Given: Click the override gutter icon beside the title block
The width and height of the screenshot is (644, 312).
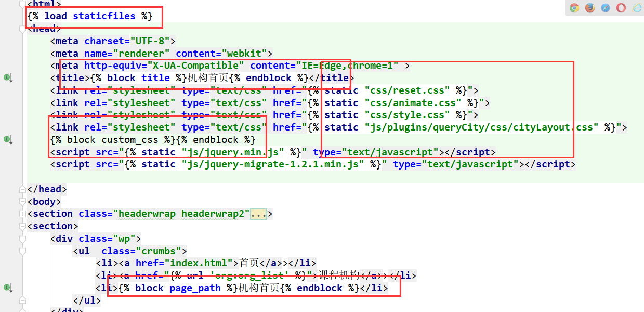Looking at the screenshot, I should (8, 77).
